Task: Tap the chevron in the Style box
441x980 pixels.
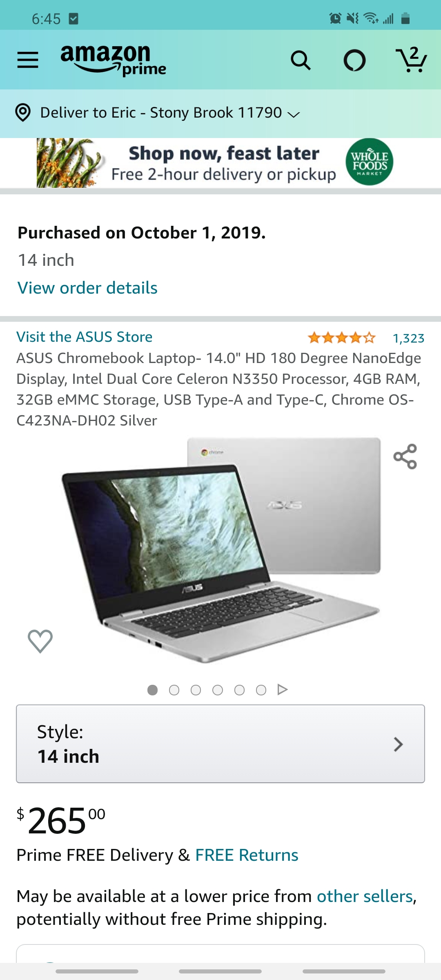Action: click(x=398, y=744)
